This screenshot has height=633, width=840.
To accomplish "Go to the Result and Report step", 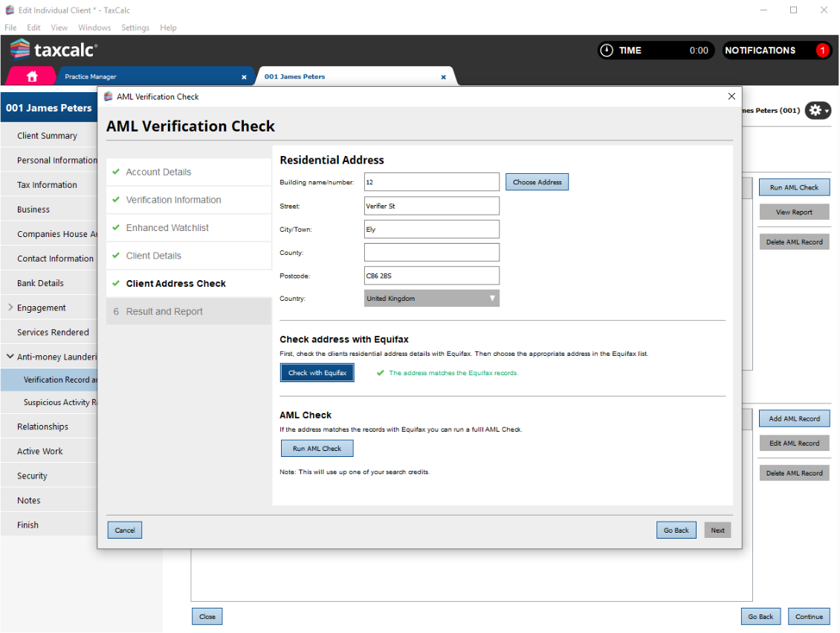I will (189, 311).
